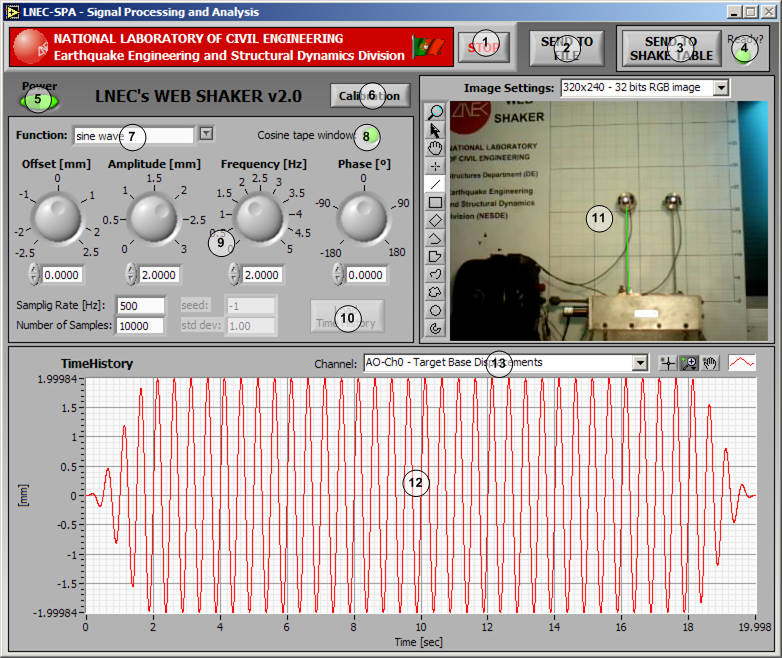The image size is (782, 658).
Task: Click the Offset value stepper arrows
Action: pos(34,274)
